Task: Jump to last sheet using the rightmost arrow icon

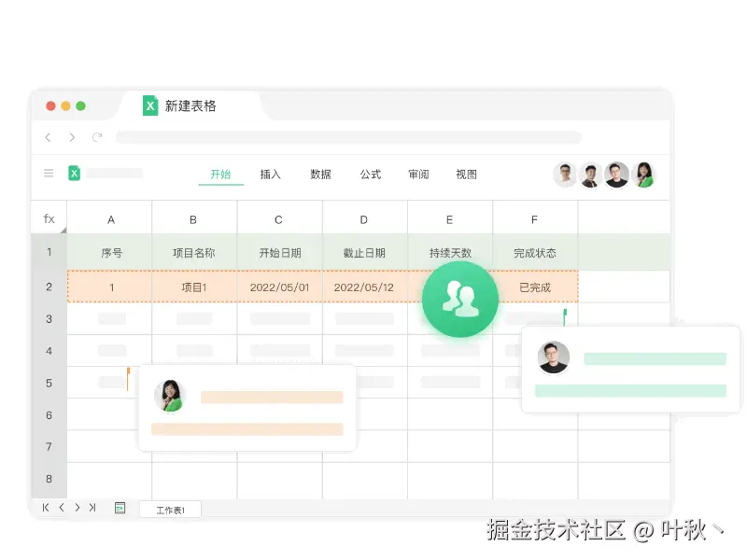Action: point(91,509)
